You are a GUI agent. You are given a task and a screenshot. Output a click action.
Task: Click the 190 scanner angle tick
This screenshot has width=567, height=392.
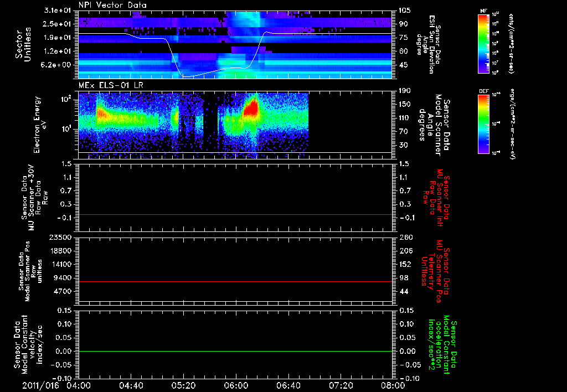click(x=405, y=91)
